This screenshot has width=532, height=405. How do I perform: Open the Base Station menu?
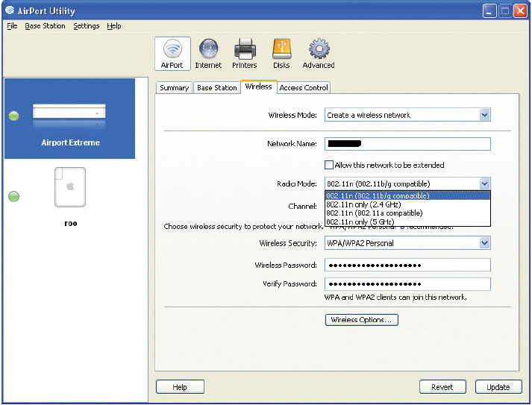(x=45, y=26)
